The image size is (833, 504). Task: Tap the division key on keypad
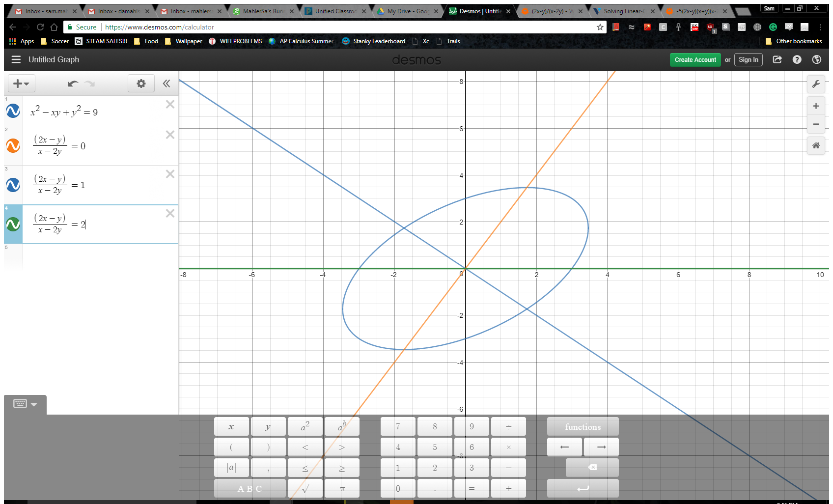(x=508, y=426)
